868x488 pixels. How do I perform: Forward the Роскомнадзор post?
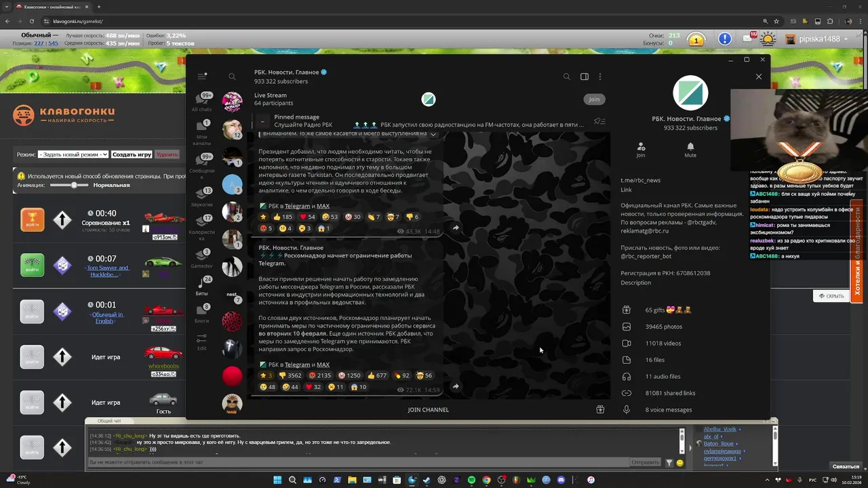coord(456,386)
